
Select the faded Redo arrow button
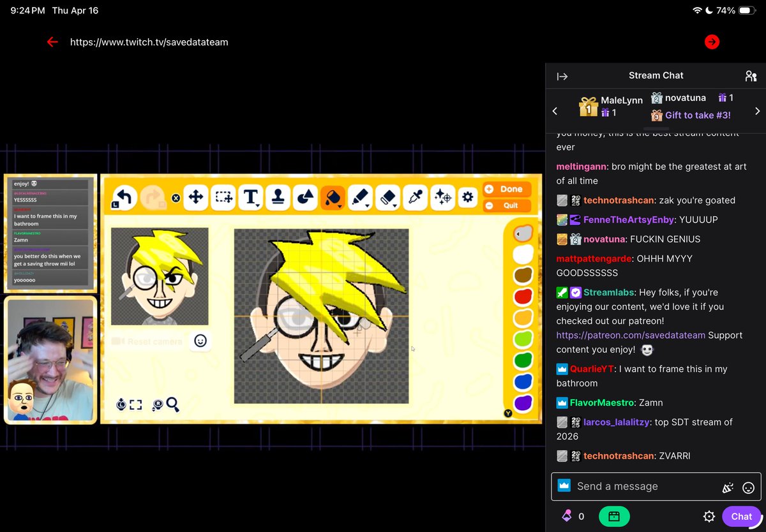[x=153, y=197]
